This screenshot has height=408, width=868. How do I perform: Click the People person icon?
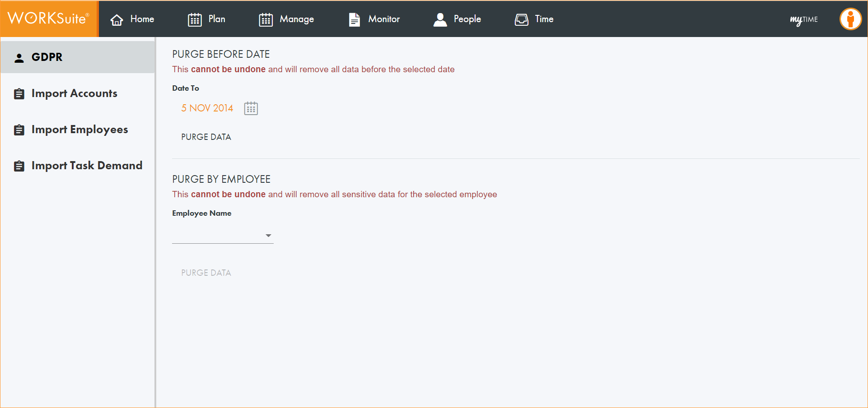click(x=440, y=19)
